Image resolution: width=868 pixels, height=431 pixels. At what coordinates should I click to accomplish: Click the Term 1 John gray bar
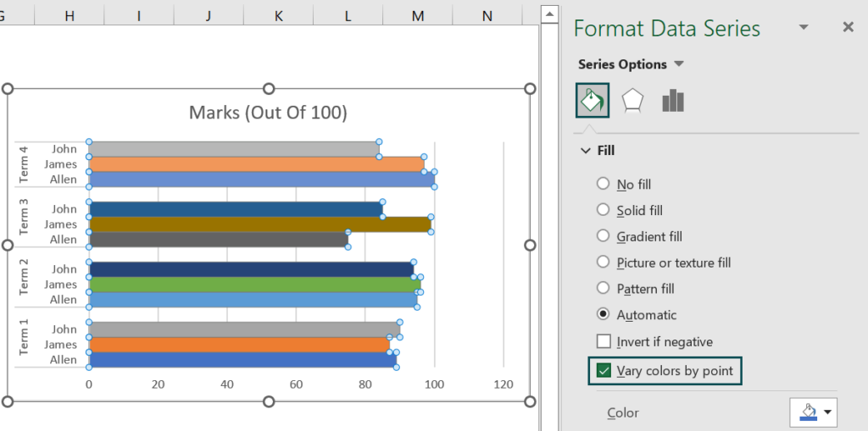tap(244, 329)
